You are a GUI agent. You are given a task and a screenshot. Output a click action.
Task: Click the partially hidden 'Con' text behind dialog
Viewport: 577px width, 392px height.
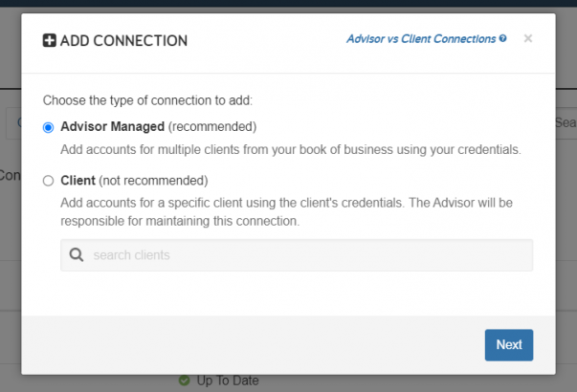click(x=11, y=175)
